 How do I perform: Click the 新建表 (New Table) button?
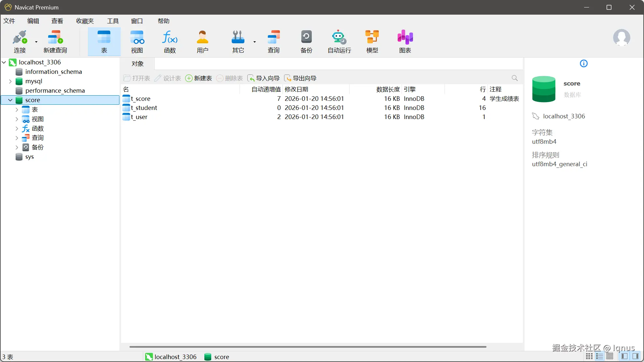[199, 78]
